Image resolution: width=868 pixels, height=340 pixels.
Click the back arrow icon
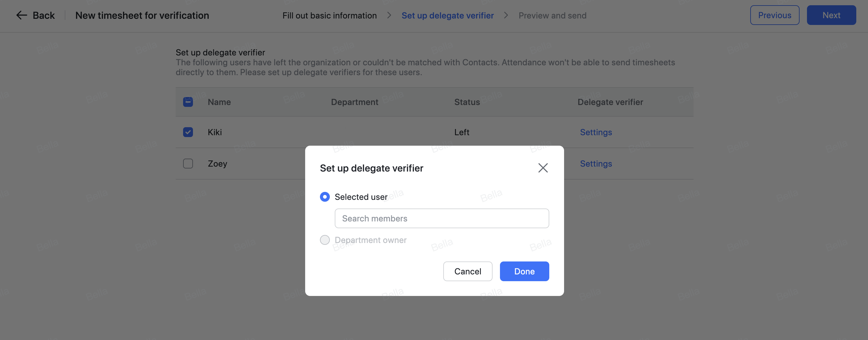(21, 15)
